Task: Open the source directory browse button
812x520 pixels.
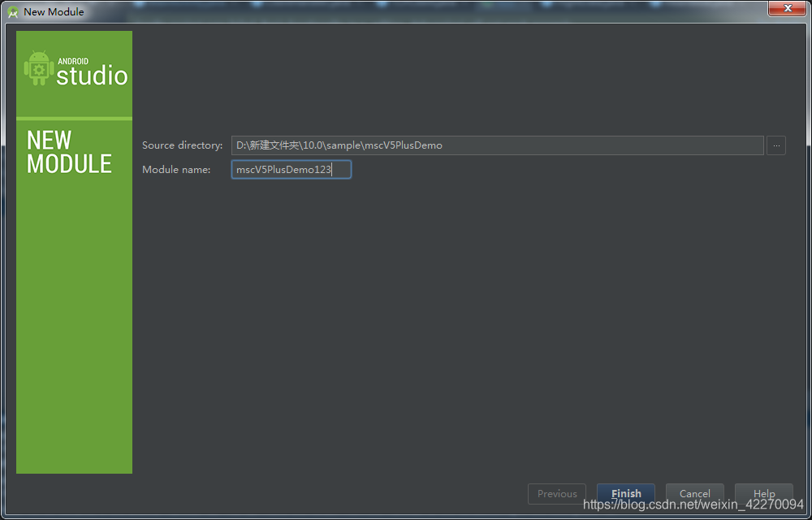Action: [x=775, y=145]
